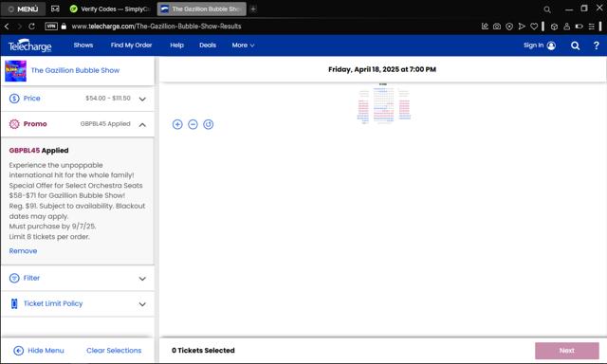607x364 pixels.
Task: Toggle the VPN badge in address bar
Action: click(51, 26)
